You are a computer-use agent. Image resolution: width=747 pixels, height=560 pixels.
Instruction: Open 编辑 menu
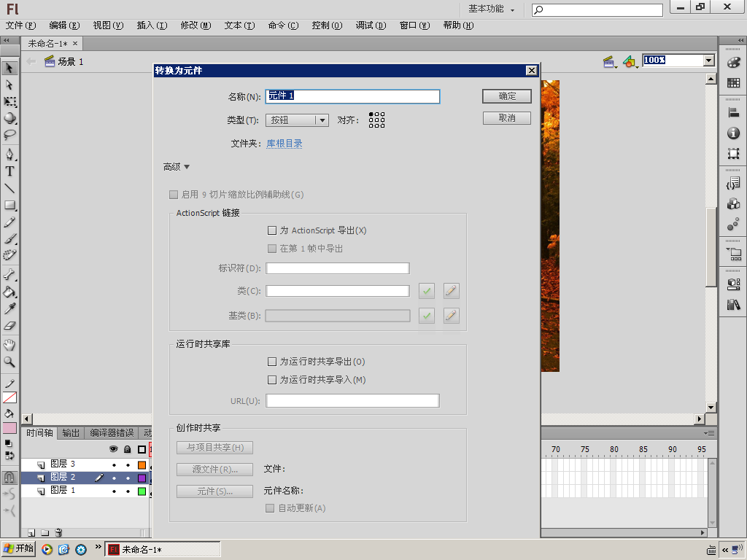[x=64, y=26]
